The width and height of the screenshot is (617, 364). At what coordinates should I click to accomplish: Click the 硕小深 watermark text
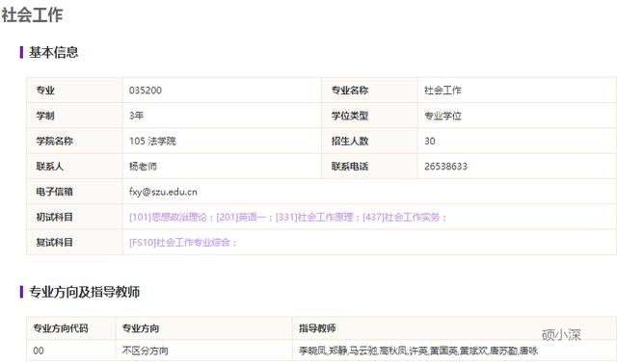(x=561, y=335)
